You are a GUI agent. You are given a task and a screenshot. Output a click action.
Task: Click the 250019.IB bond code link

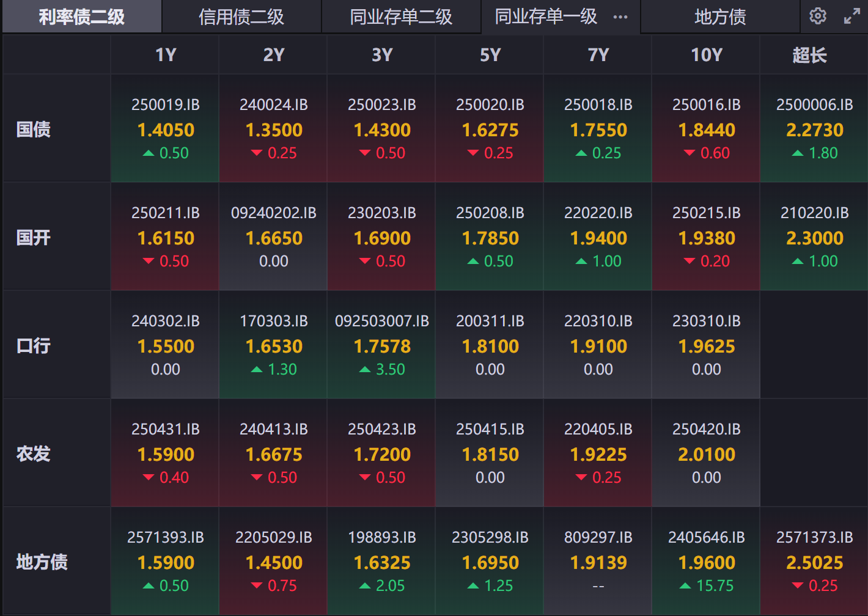166,105
